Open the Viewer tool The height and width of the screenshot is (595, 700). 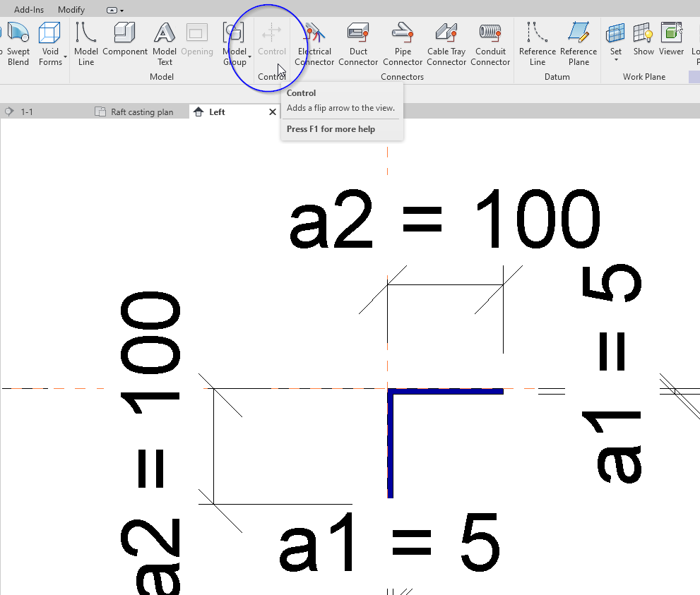pos(671,39)
